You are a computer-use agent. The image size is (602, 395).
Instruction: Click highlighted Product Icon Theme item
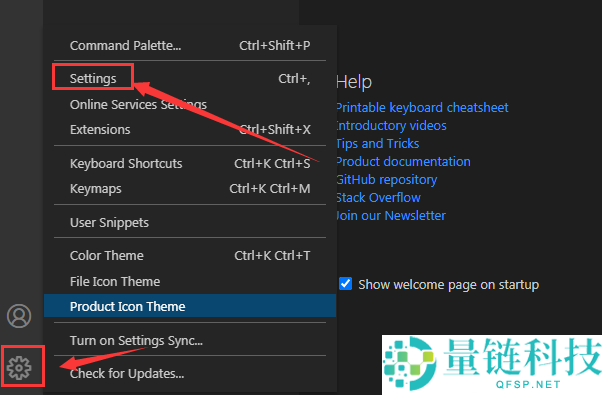coord(190,306)
